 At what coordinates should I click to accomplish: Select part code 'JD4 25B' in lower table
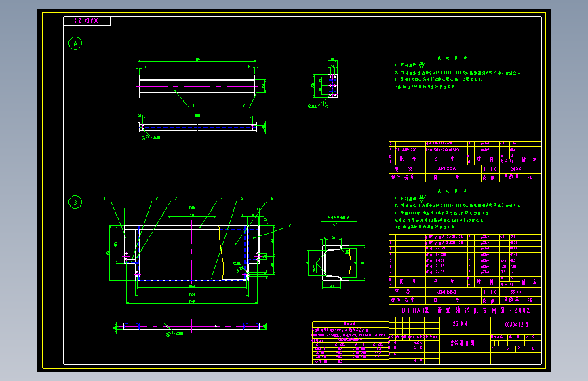[446, 292]
